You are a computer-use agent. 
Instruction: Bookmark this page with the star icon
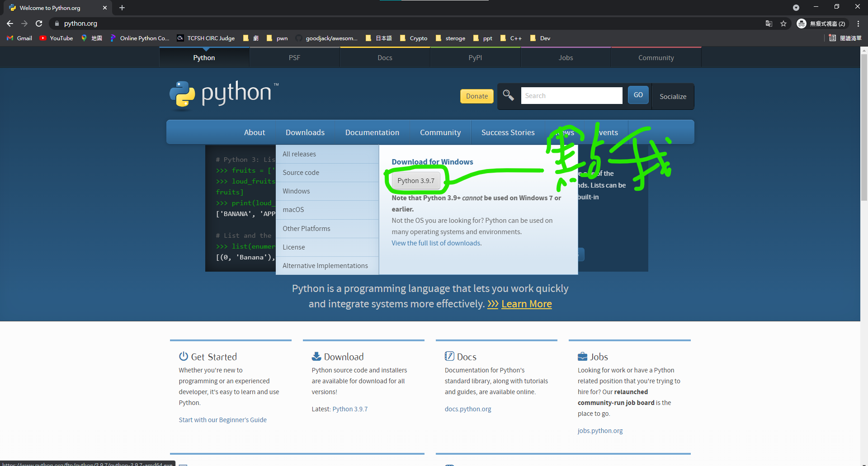pyautogui.click(x=783, y=24)
